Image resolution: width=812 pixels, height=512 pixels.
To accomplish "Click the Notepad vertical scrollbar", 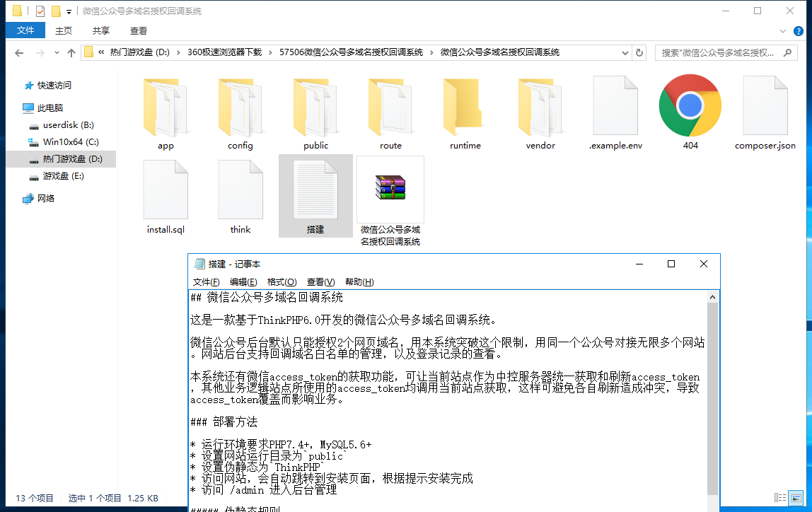I will 713,396.
